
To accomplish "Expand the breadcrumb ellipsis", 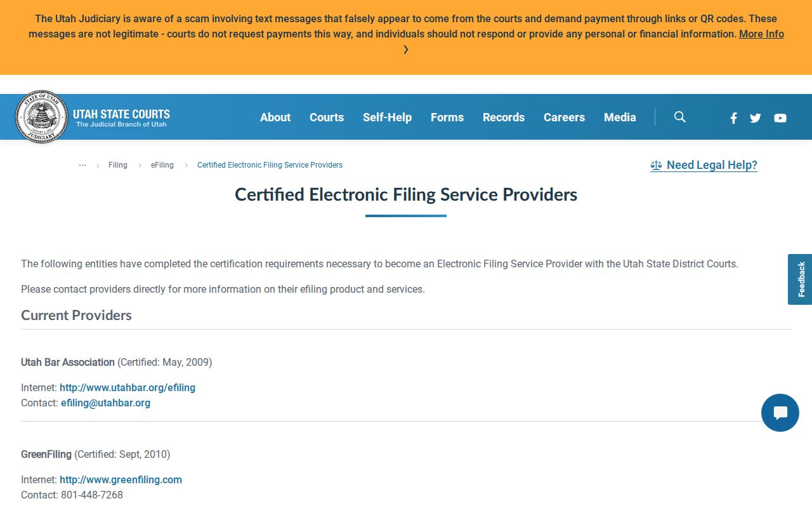I will (82, 165).
